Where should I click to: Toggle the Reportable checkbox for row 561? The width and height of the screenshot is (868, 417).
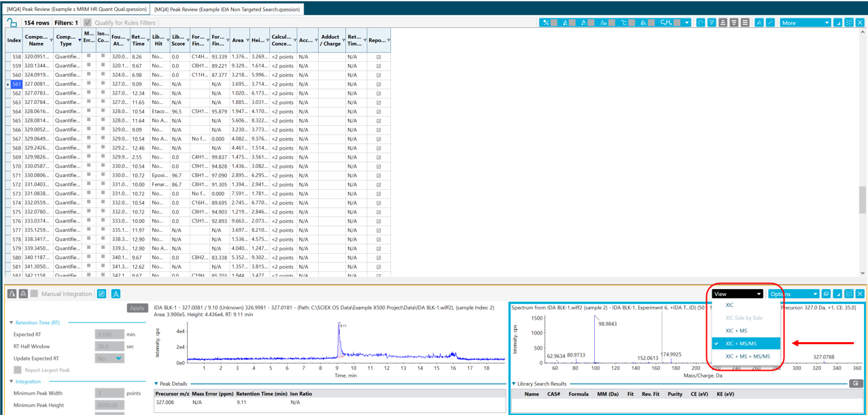[x=379, y=84]
